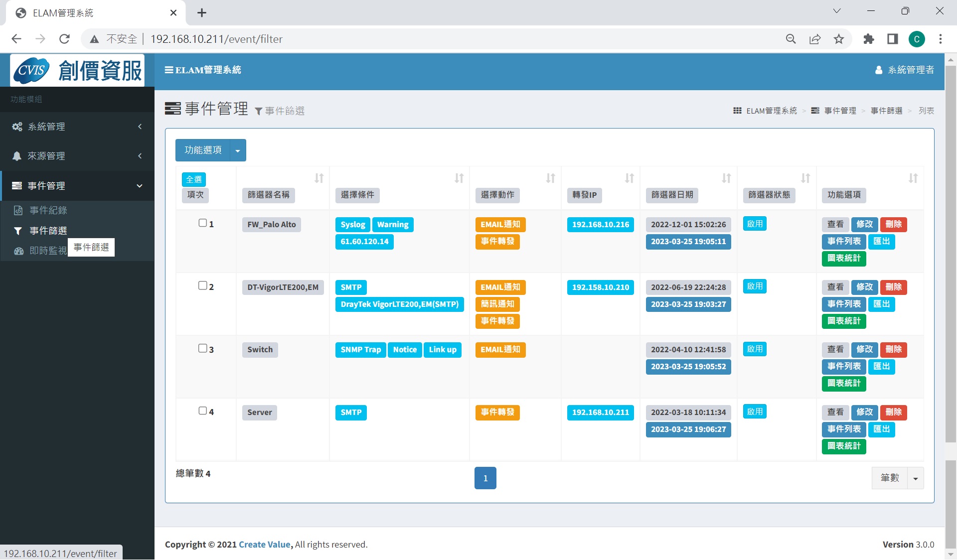Collapse the 事件管理 sidebar menu
This screenshot has width=957, height=560.
pyautogui.click(x=77, y=186)
